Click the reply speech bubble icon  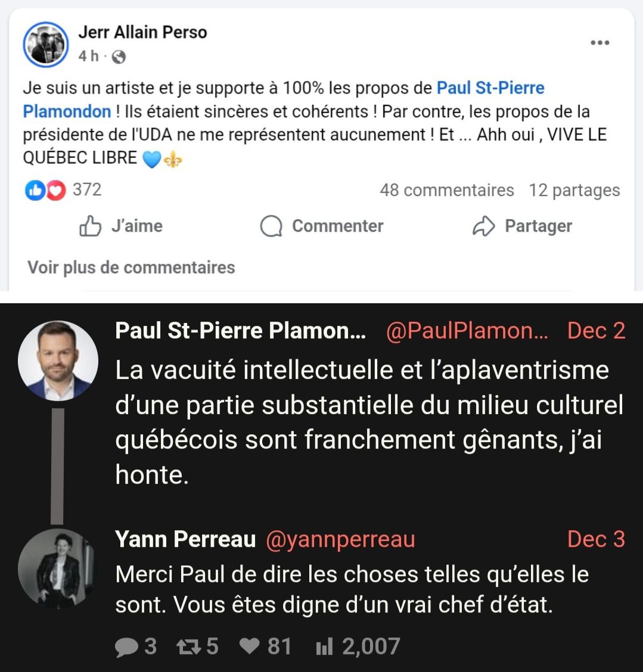126,648
